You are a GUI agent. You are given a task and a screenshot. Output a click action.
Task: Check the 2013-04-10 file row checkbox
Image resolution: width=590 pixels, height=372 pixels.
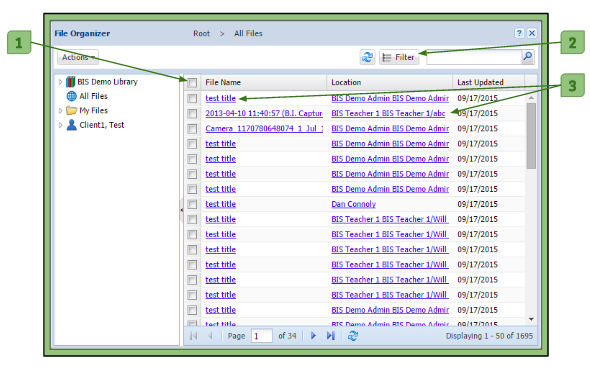[192, 114]
